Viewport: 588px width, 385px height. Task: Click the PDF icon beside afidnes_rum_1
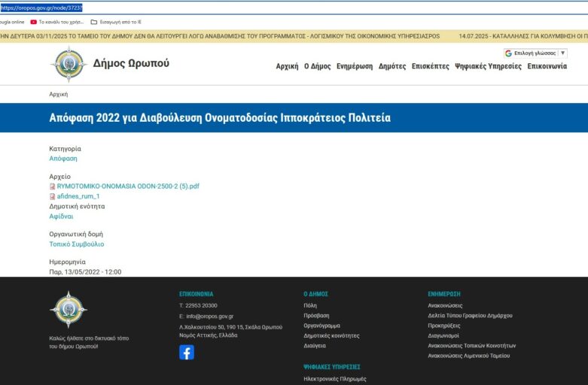coord(53,196)
